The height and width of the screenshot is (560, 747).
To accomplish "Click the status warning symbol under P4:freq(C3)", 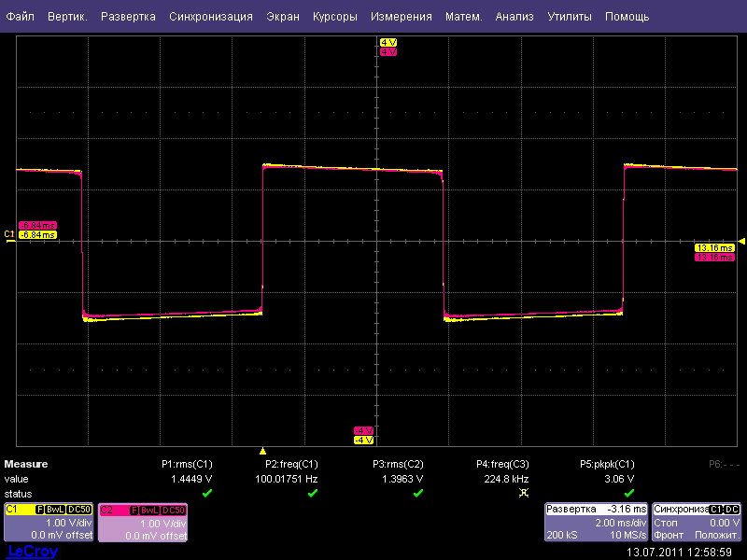I will point(523,493).
